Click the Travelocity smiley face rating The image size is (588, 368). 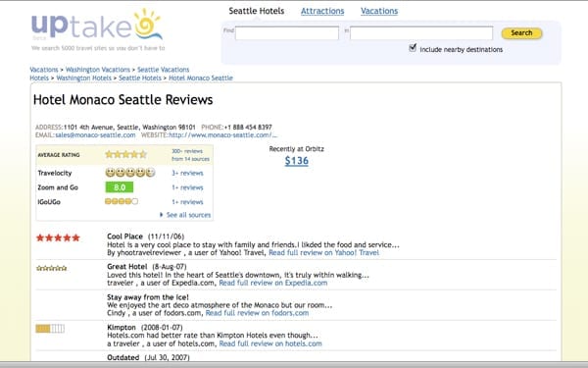point(130,173)
